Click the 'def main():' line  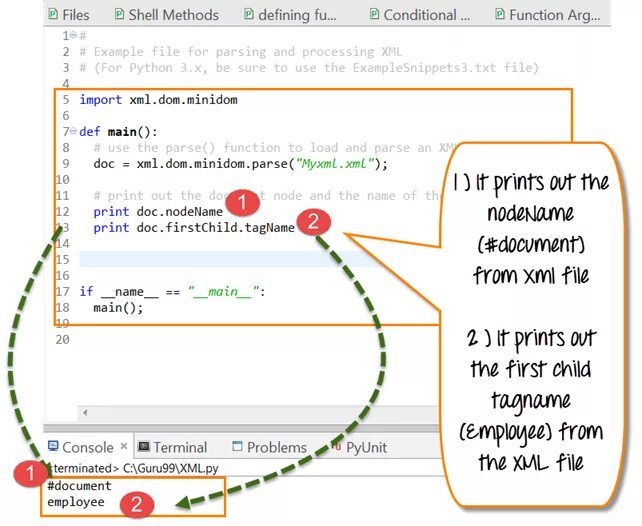(118, 132)
